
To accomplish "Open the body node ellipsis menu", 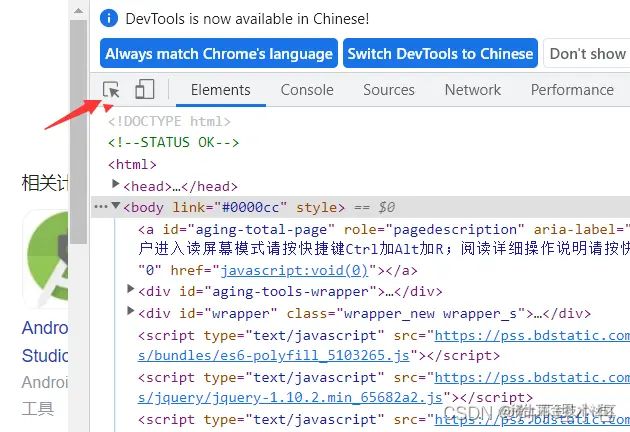I will point(100,207).
